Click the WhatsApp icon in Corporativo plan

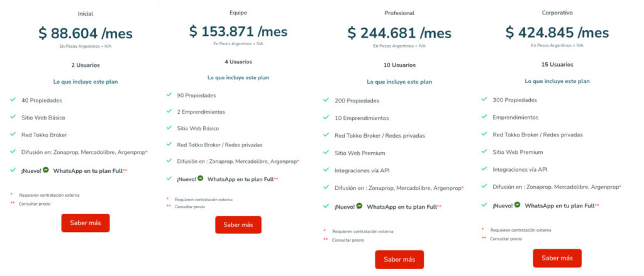(x=517, y=204)
